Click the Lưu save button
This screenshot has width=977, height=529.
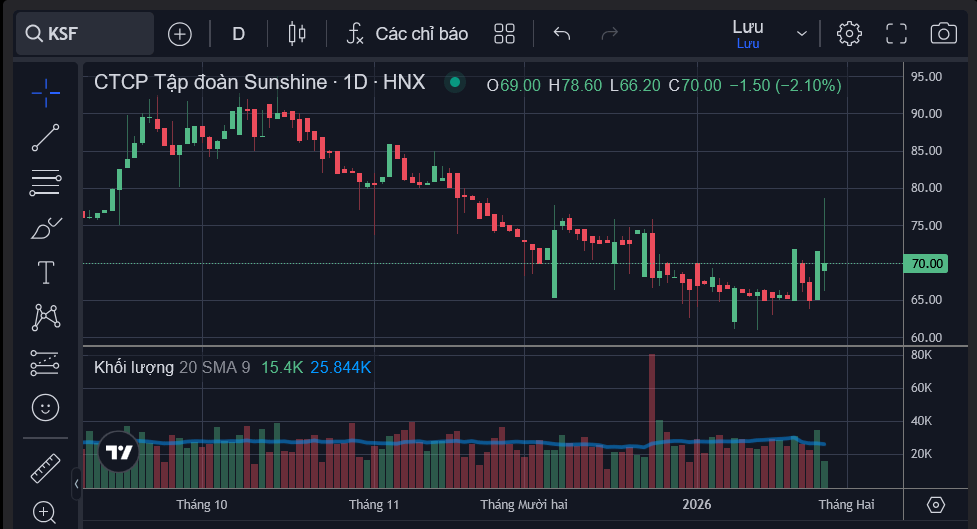[x=747, y=33]
